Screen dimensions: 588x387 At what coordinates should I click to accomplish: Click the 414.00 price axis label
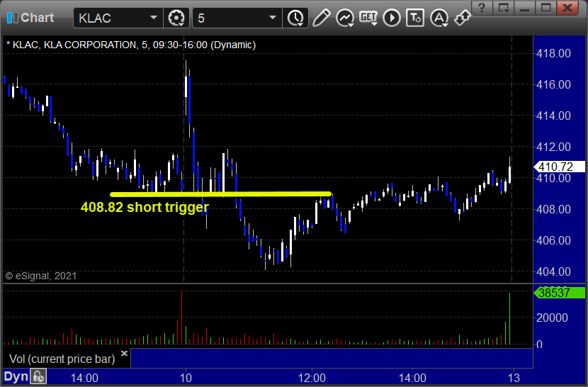pos(553,116)
